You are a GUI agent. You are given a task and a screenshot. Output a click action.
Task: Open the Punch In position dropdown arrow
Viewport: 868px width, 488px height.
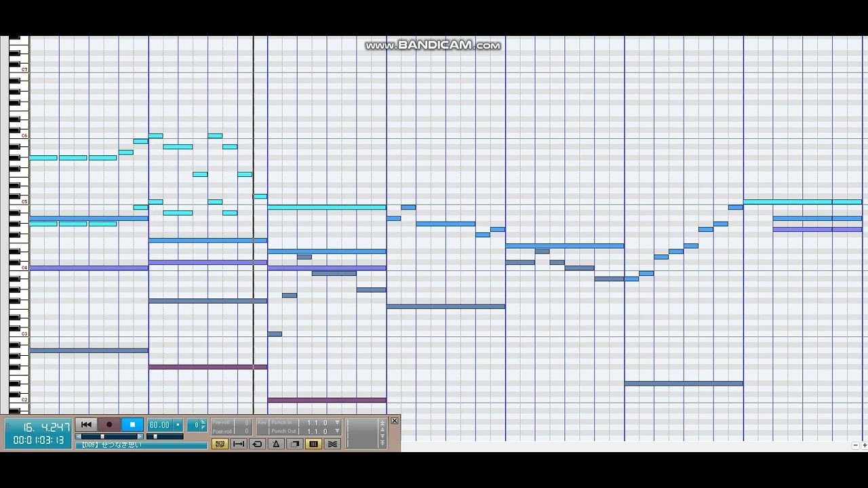coord(337,422)
